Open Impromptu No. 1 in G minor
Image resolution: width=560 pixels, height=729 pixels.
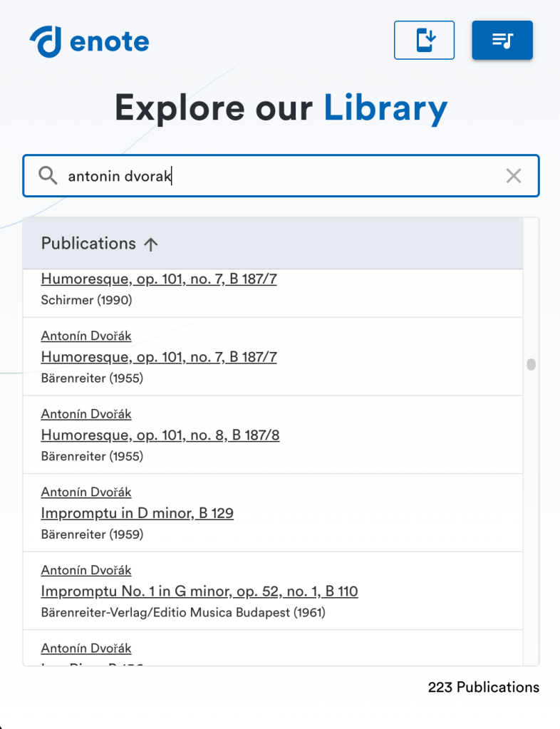199,591
